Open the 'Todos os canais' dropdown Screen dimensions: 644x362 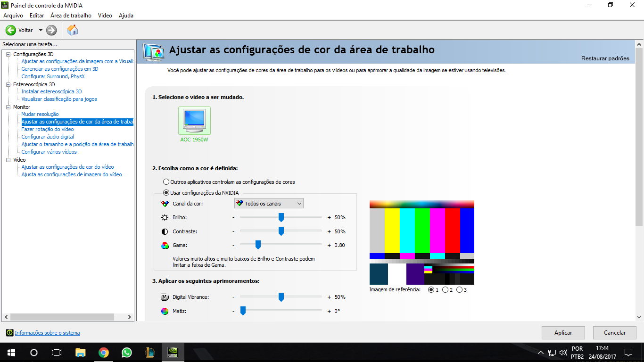269,204
